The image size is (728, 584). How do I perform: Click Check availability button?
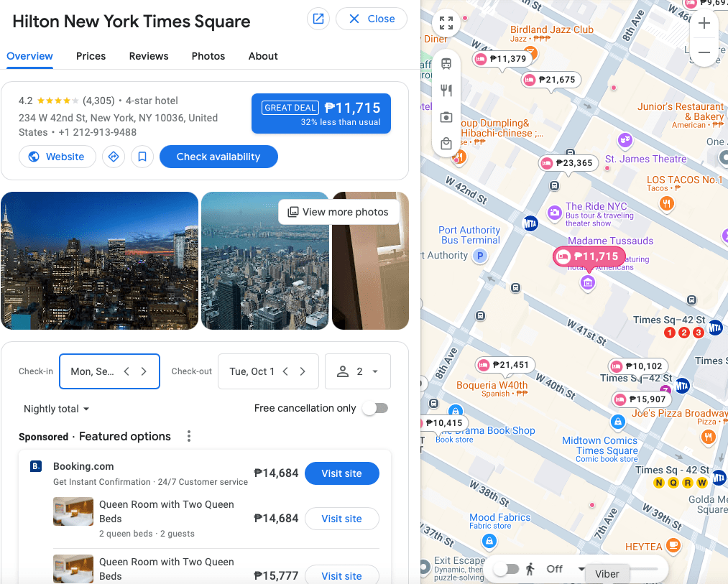pyautogui.click(x=218, y=157)
